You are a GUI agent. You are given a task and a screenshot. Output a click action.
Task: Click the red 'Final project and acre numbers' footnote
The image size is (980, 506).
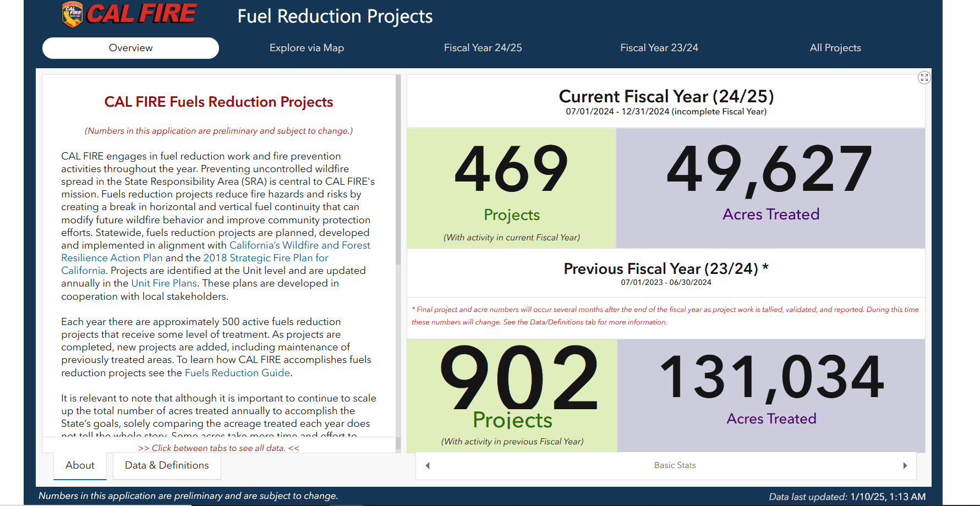(x=665, y=316)
